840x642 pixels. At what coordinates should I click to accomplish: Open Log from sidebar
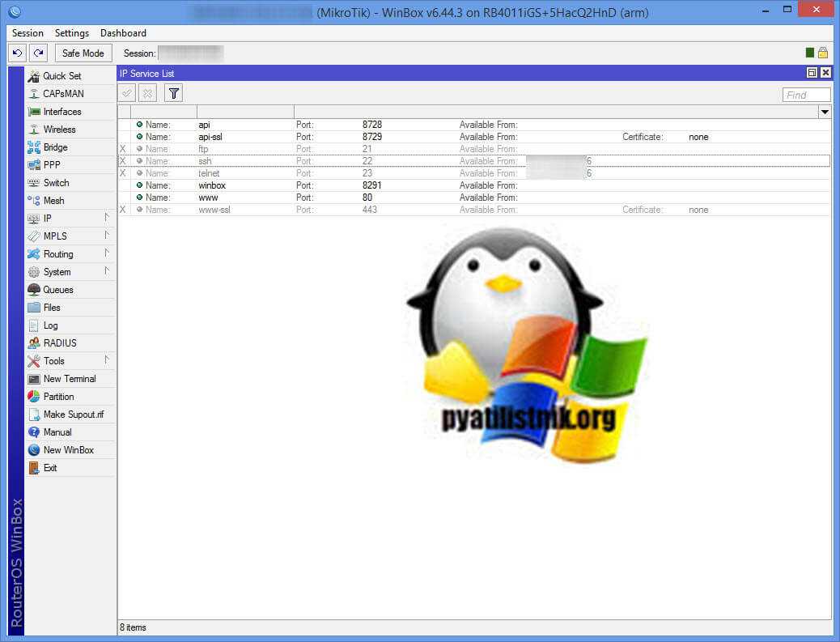pos(70,325)
